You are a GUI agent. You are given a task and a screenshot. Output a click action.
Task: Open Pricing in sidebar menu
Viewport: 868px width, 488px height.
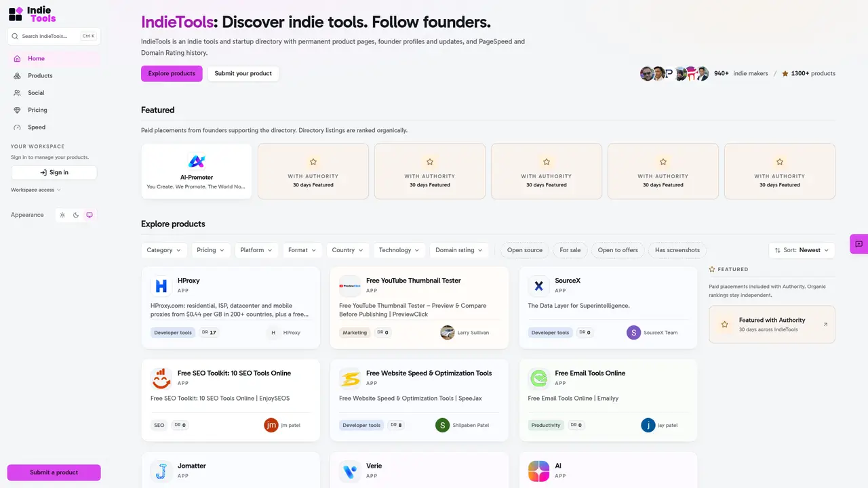tap(54, 110)
